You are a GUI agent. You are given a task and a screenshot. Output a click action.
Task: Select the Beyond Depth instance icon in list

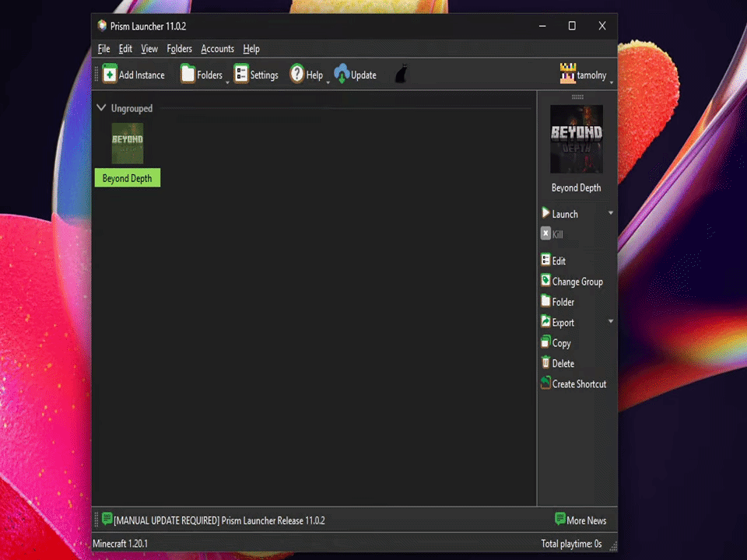(127, 143)
